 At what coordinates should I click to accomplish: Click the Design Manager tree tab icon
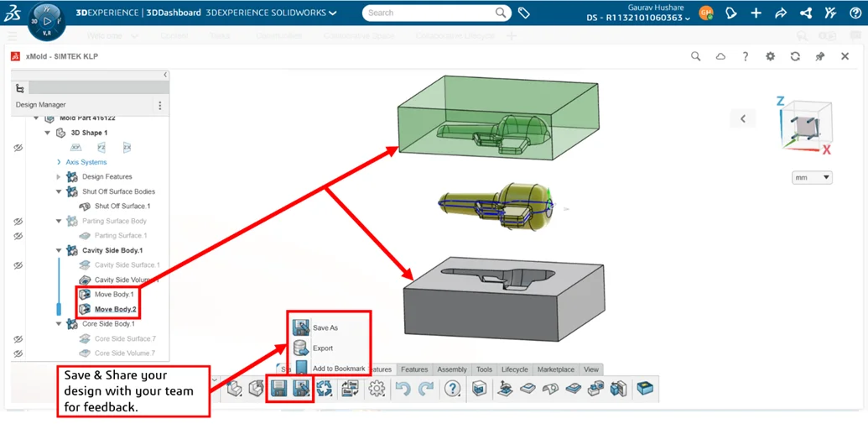20,88
